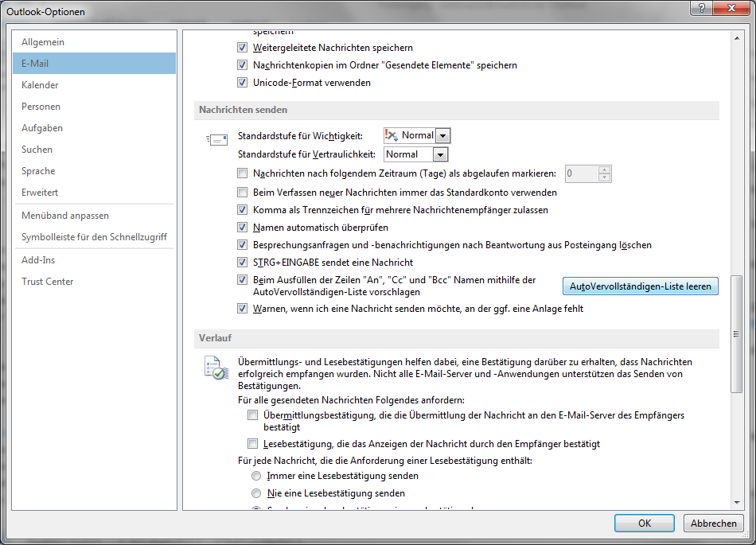Select Immer eine Lesebestätigung senden
The width and height of the screenshot is (756, 545).
click(x=256, y=476)
